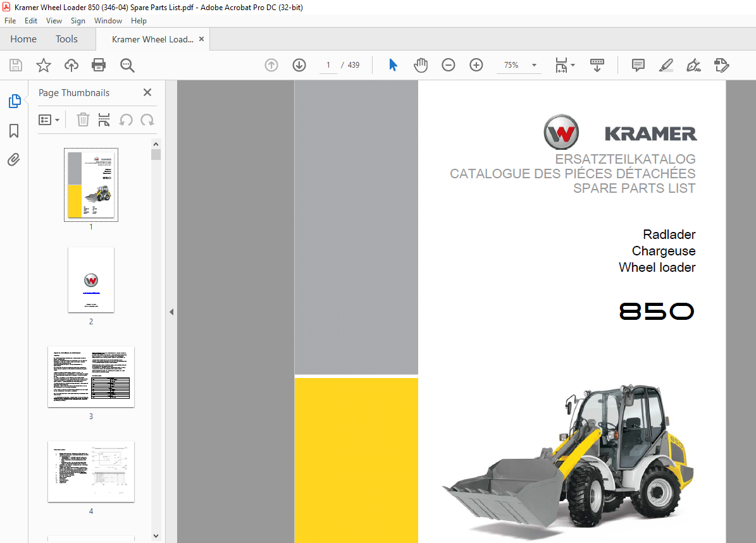Add document to starred with star icon
The height and width of the screenshot is (543, 756).
coord(44,65)
